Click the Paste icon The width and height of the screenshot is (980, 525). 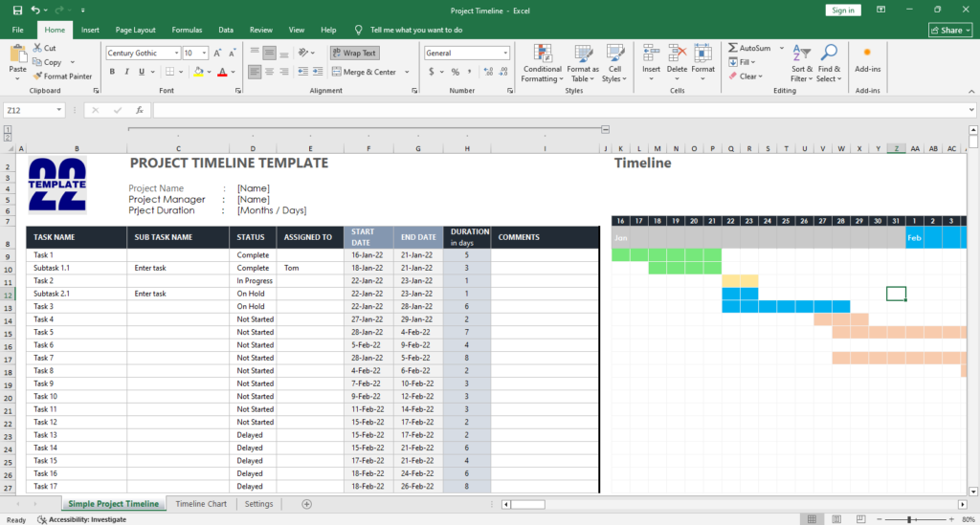tap(17, 55)
